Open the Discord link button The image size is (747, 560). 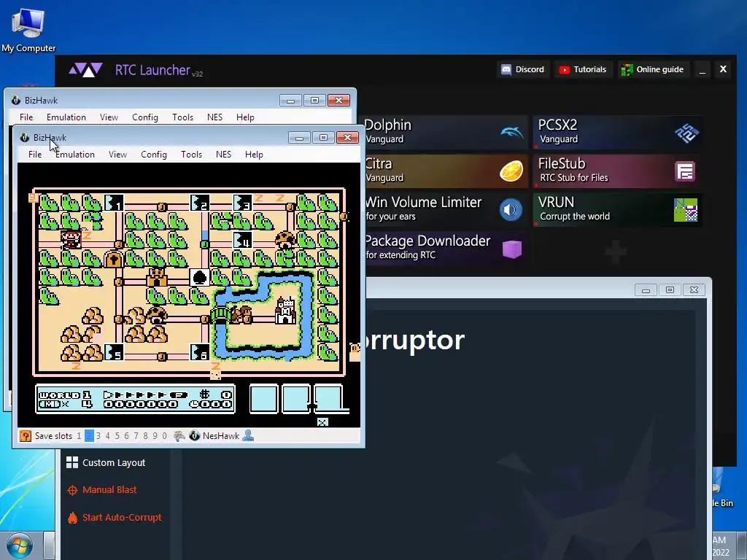tap(522, 69)
